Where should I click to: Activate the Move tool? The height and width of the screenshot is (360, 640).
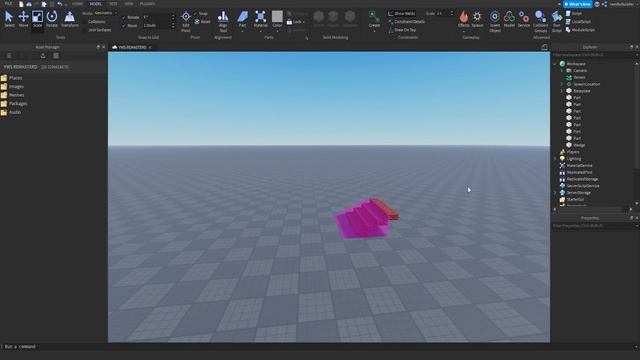[23, 19]
